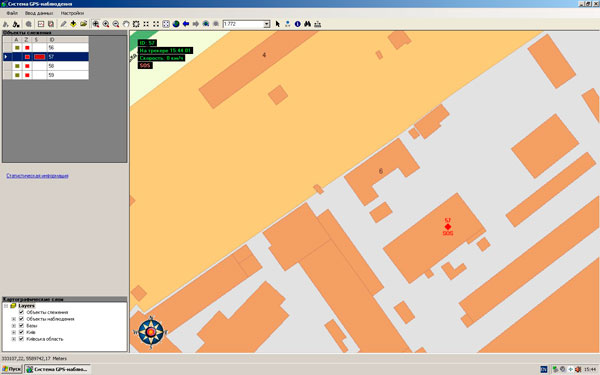Select tracked object row with ID 58

[x=46, y=66]
